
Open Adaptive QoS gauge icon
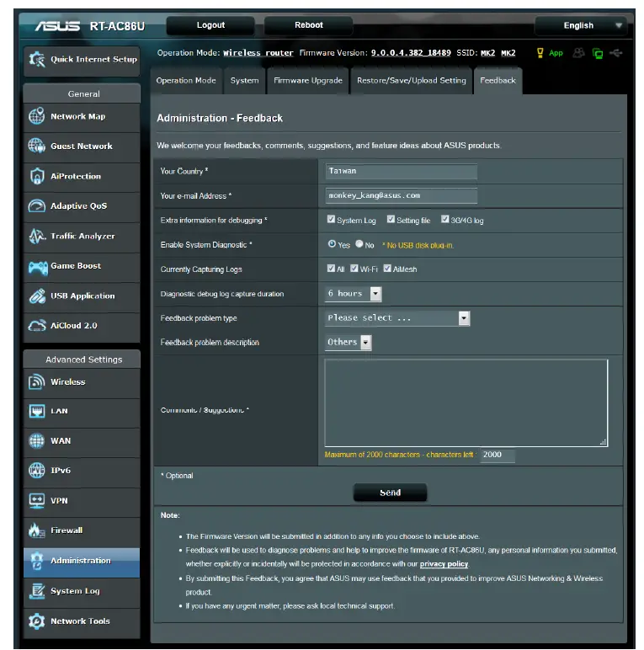coord(36,206)
